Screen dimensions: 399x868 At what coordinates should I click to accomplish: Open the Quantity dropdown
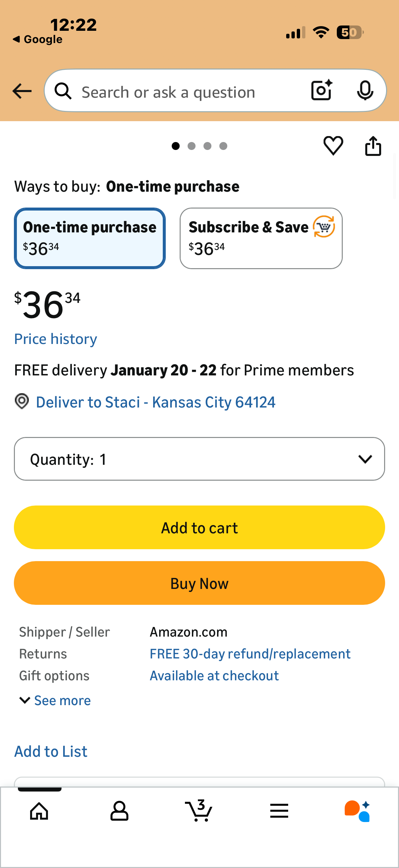coord(199,459)
